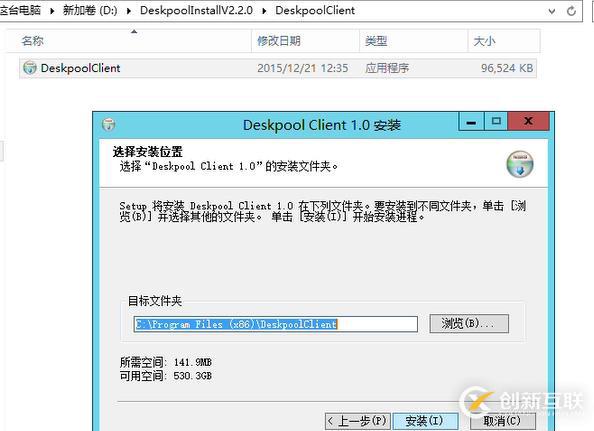Open the address bar history dropdown
The image size is (594, 431).
pos(552,11)
